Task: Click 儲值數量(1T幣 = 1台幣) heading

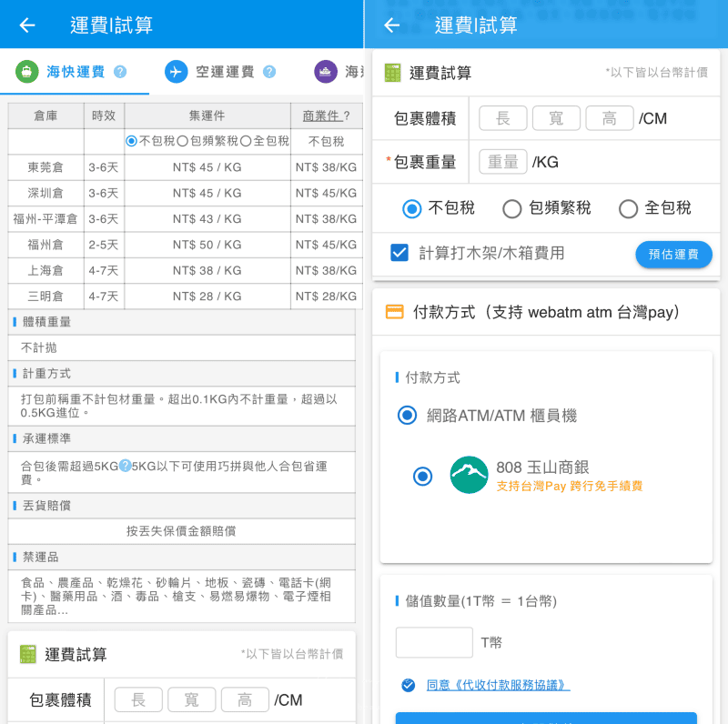Action: pos(480,601)
